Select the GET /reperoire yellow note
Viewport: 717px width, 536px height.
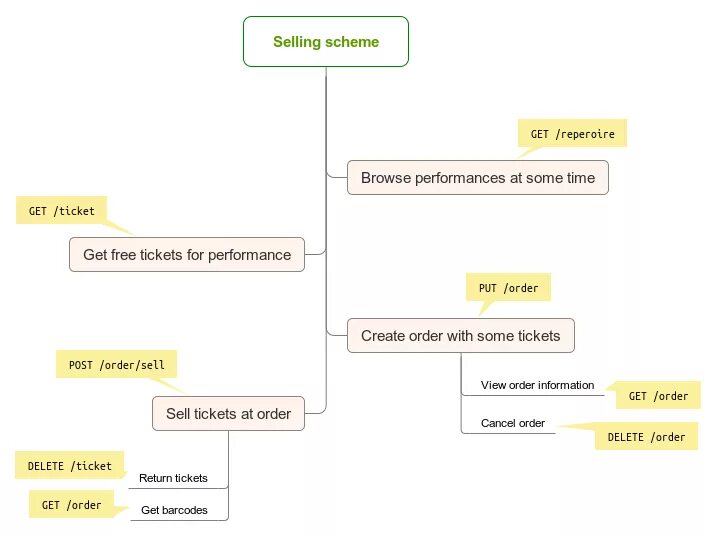[x=572, y=134]
